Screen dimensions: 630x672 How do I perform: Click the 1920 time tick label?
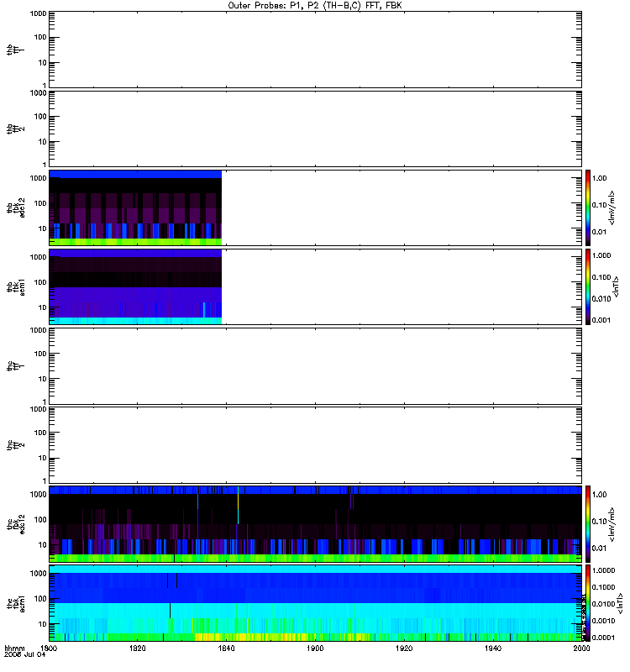click(404, 648)
